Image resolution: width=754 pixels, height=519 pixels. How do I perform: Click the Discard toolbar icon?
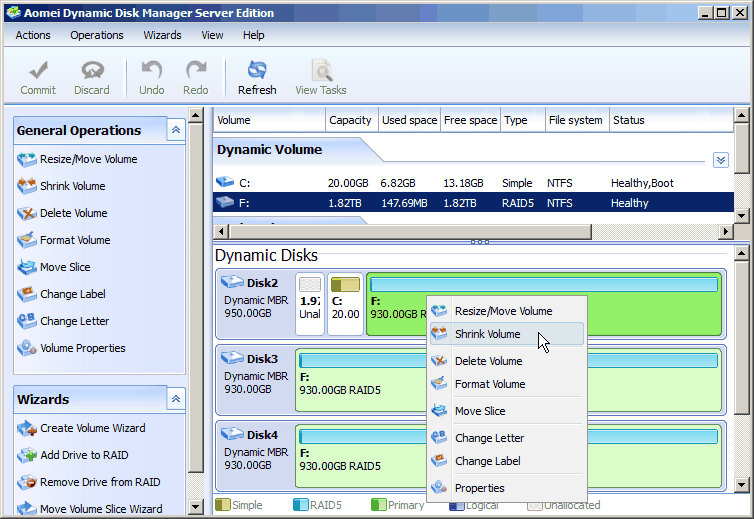click(92, 71)
